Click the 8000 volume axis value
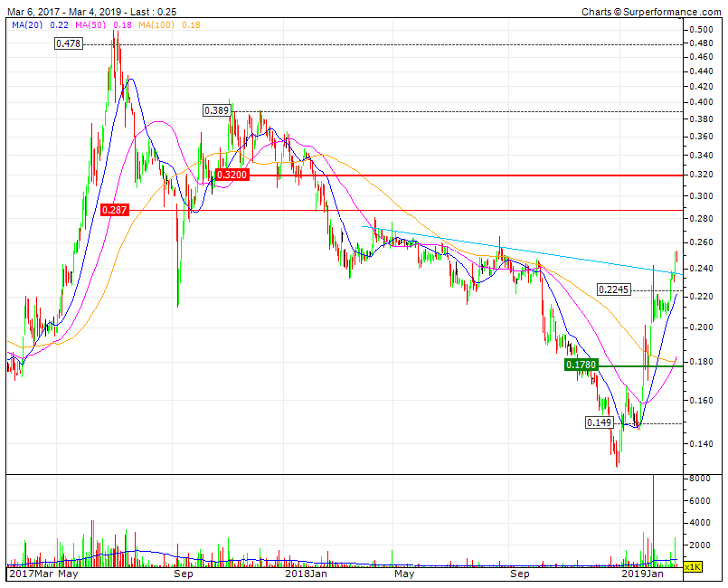The height and width of the screenshot is (588, 728). coord(700,479)
